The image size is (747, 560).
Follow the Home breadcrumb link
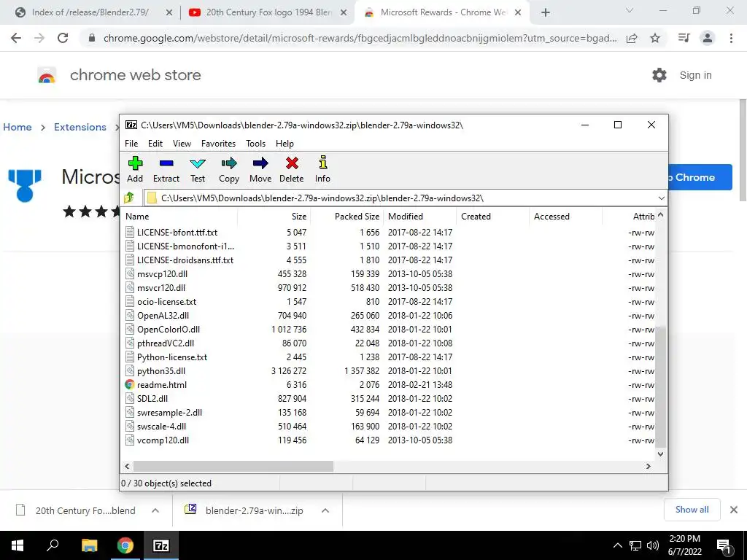pos(18,127)
